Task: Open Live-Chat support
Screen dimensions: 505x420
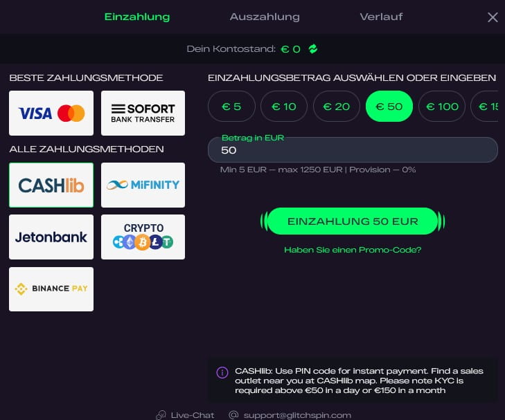Action: click(185, 415)
